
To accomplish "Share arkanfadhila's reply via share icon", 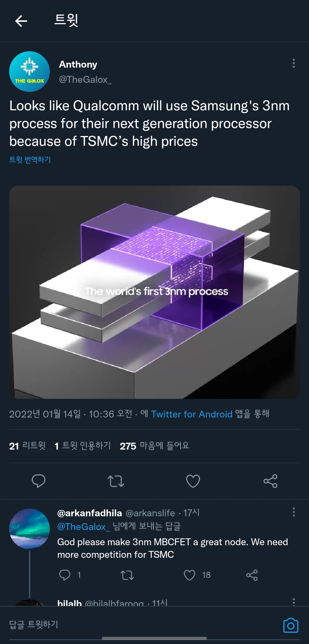I will coord(252,575).
